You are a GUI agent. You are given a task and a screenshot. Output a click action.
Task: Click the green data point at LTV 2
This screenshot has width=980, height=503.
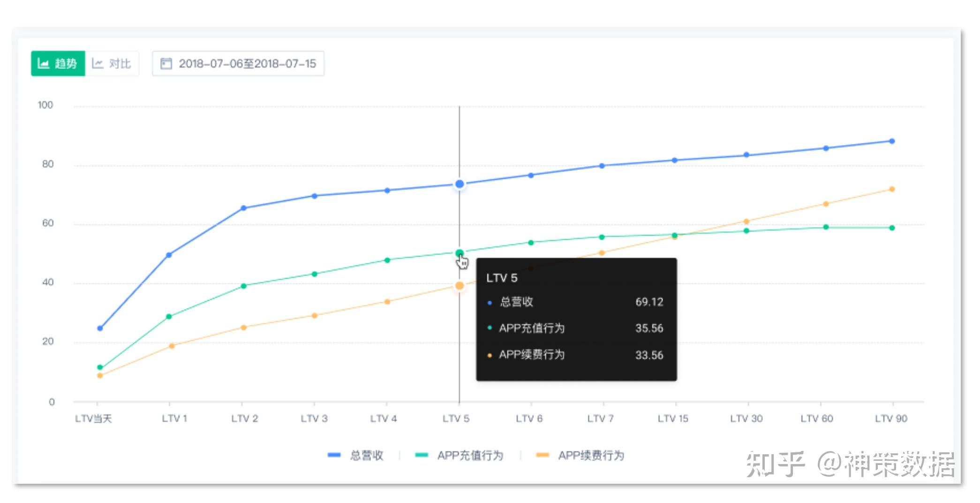[243, 286]
